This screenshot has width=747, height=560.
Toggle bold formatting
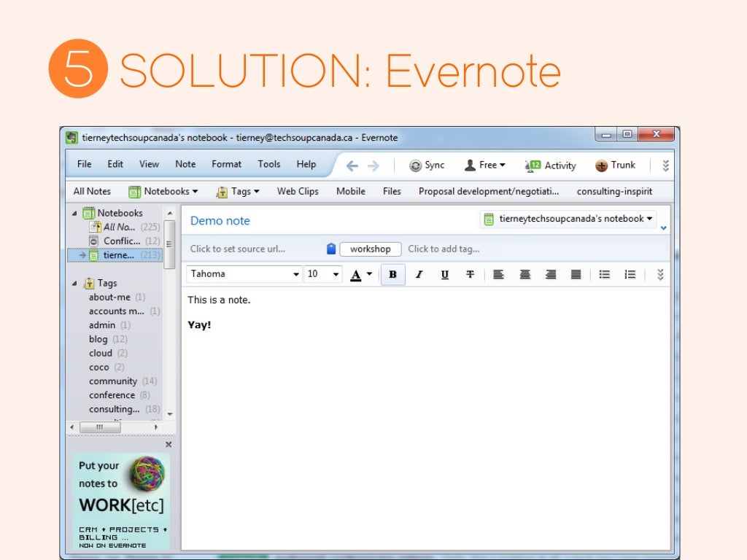point(393,274)
